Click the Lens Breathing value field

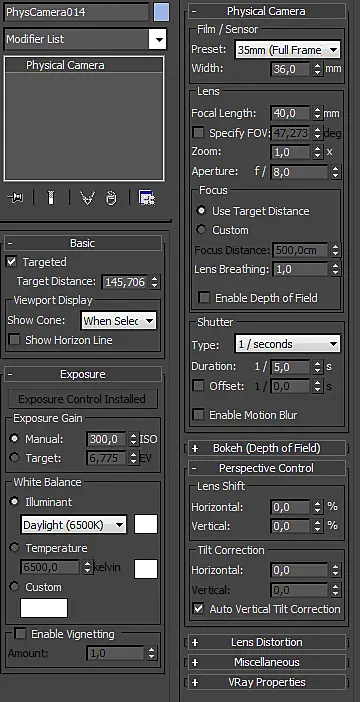click(x=300, y=269)
